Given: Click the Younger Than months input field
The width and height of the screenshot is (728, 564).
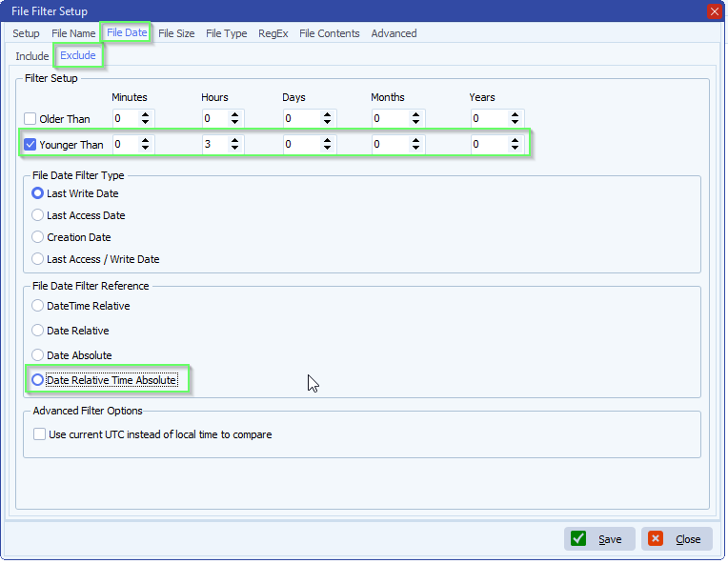Looking at the screenshot, I should point(391,144).
